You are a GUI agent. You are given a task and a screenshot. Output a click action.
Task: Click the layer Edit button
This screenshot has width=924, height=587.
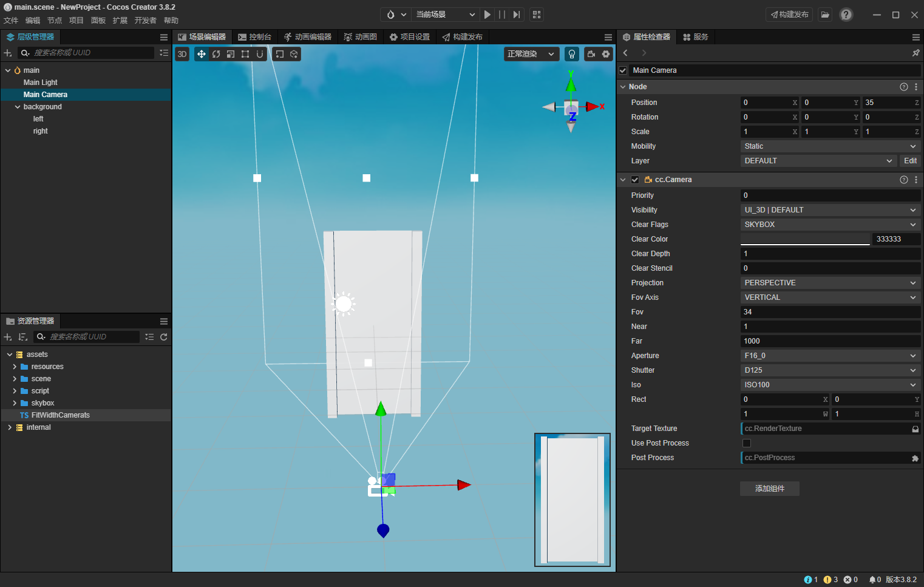(910, 161)
